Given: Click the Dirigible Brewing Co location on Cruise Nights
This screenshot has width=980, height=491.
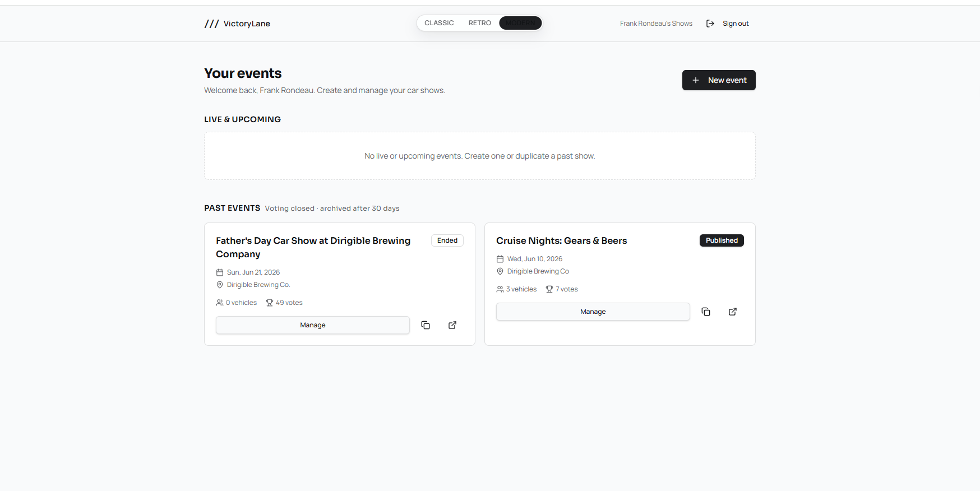Looking at the screenshot, I should coord(538,271).
